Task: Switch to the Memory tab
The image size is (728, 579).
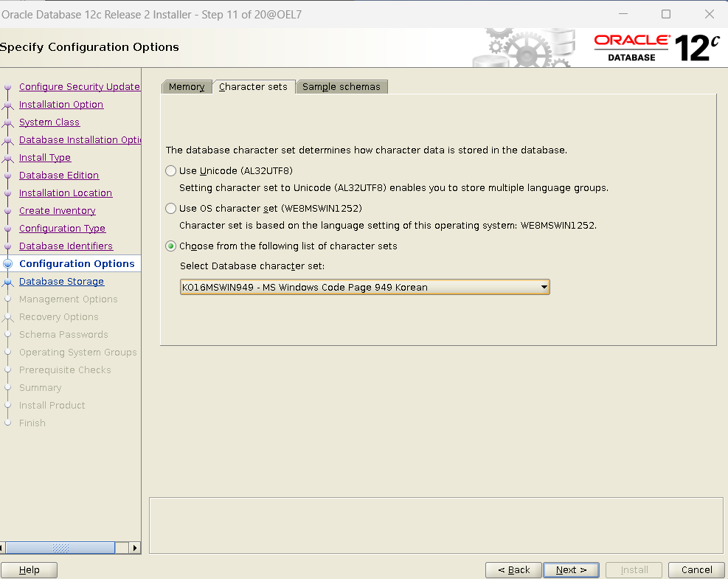Action: click(x=187, y=87)
